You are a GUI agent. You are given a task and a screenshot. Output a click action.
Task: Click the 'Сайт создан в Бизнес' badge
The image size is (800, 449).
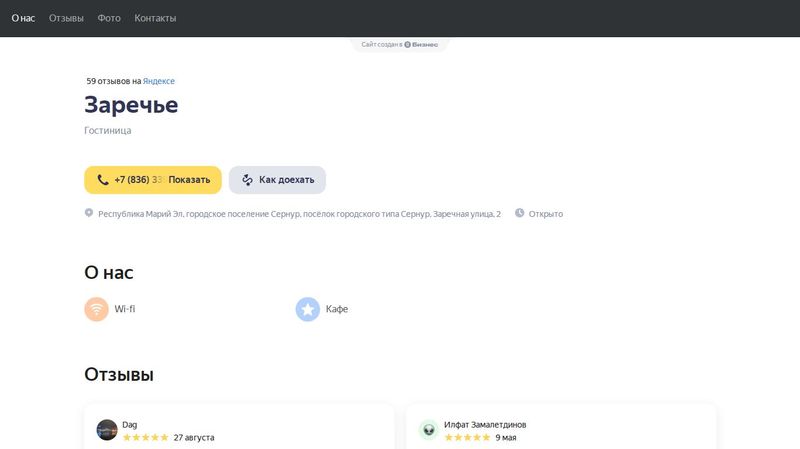click(x=399, y=45)
